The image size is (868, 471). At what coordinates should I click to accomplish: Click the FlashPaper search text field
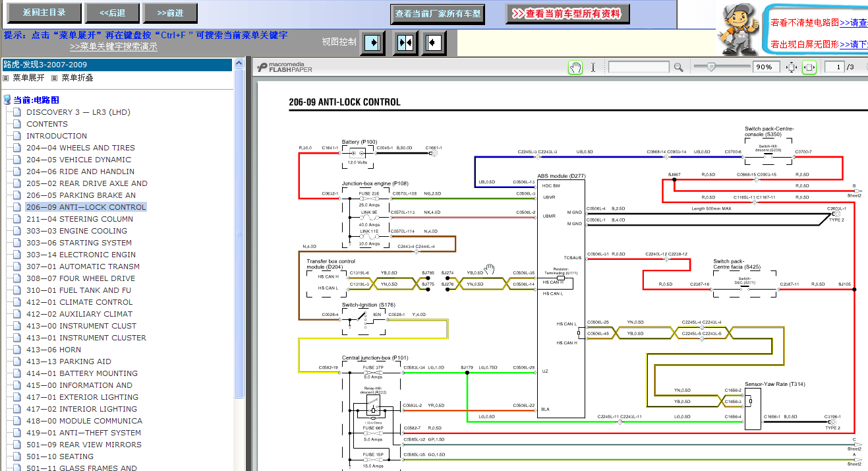(639, 67)
